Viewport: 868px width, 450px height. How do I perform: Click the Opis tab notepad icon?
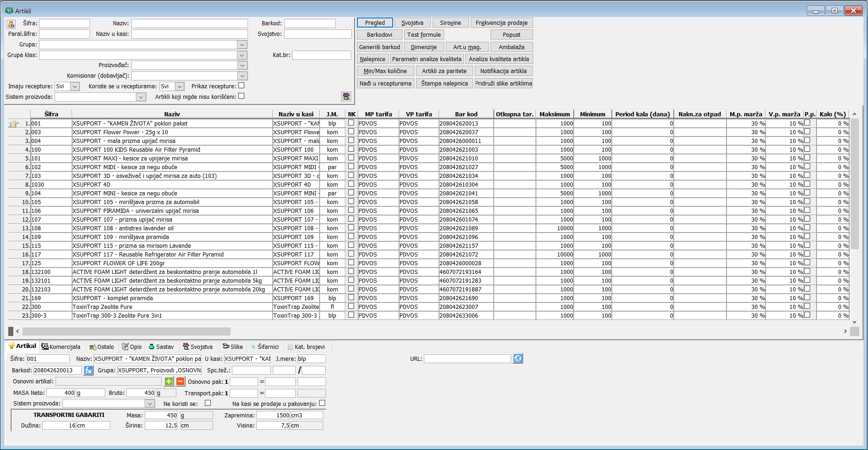[125, 347]
